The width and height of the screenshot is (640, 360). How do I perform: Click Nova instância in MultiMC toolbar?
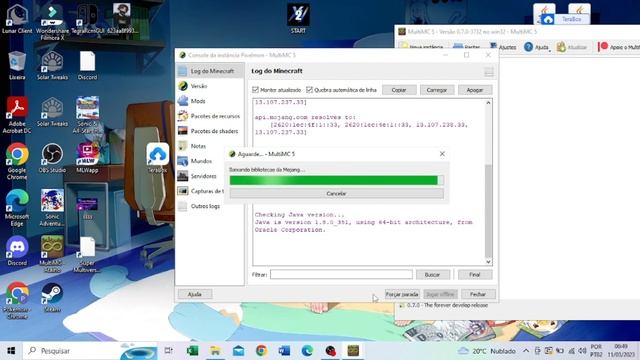423,47
